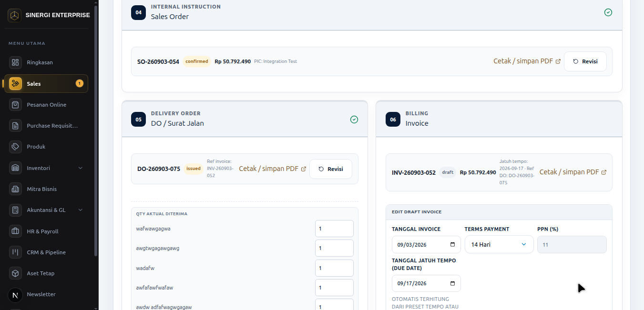Click Revisi button for Sales Order
Image resolution: width=644 pixels, height=310 pixels.
pyautogui.click(x=585, y=61)
